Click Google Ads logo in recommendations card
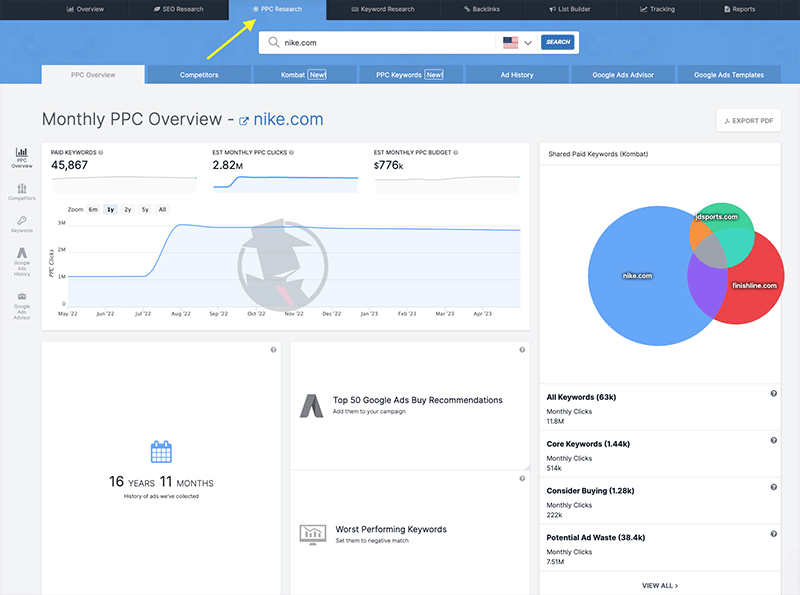 (311, 406)
